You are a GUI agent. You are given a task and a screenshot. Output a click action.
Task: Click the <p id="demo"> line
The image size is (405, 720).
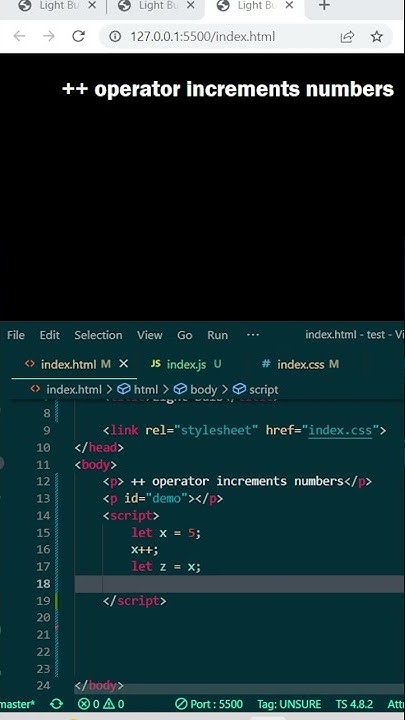163,498
